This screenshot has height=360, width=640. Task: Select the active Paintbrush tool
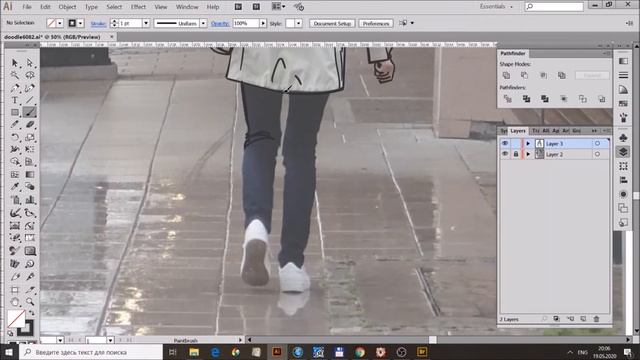click(30, 112)
